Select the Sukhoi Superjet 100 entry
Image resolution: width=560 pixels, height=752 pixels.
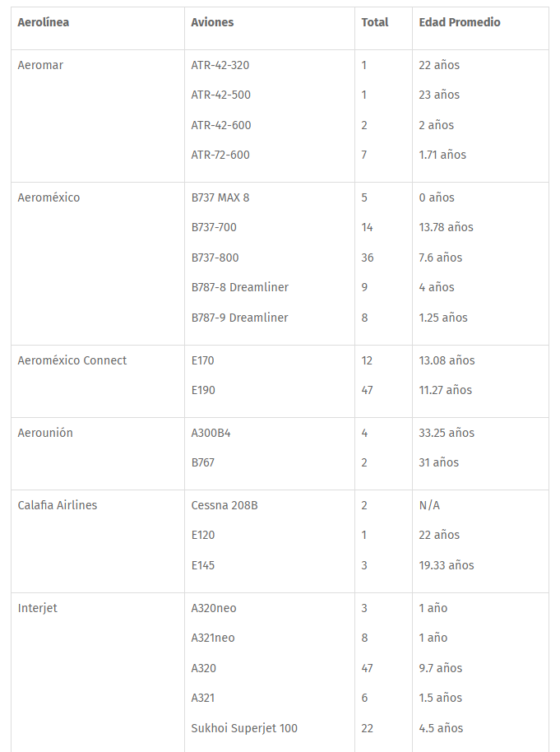coord(244,728)
